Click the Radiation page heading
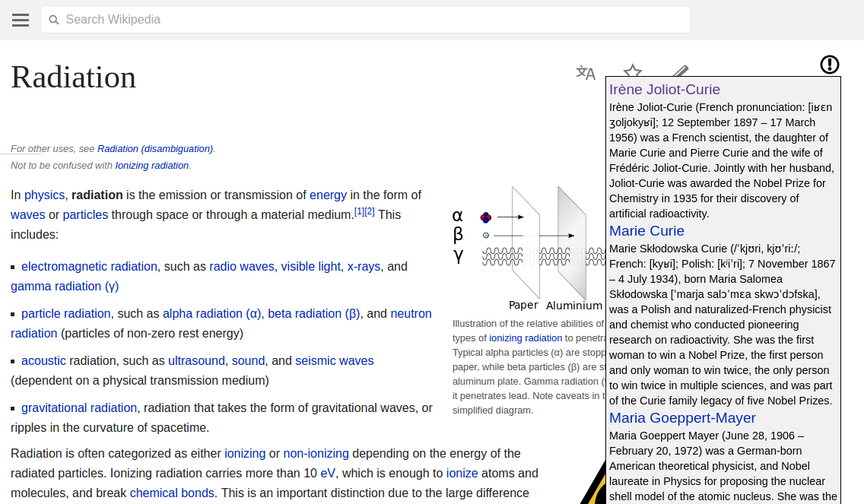 point(73,77)
